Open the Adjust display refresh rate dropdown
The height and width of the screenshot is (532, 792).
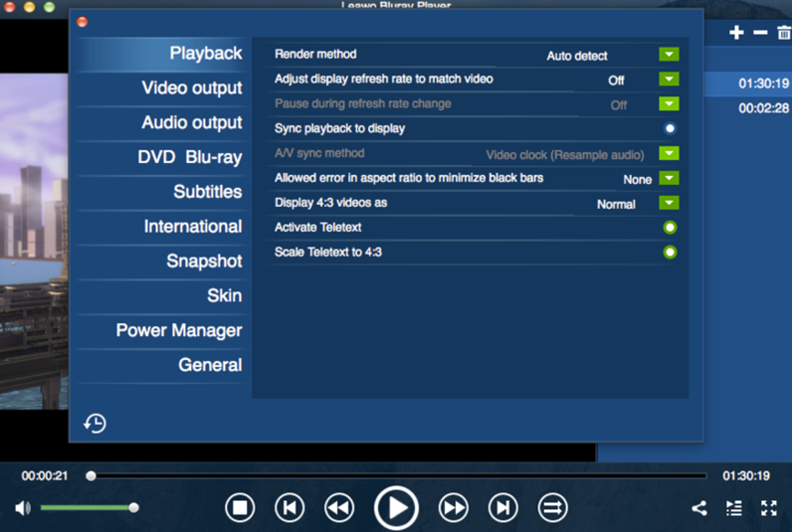click(668, 80)
